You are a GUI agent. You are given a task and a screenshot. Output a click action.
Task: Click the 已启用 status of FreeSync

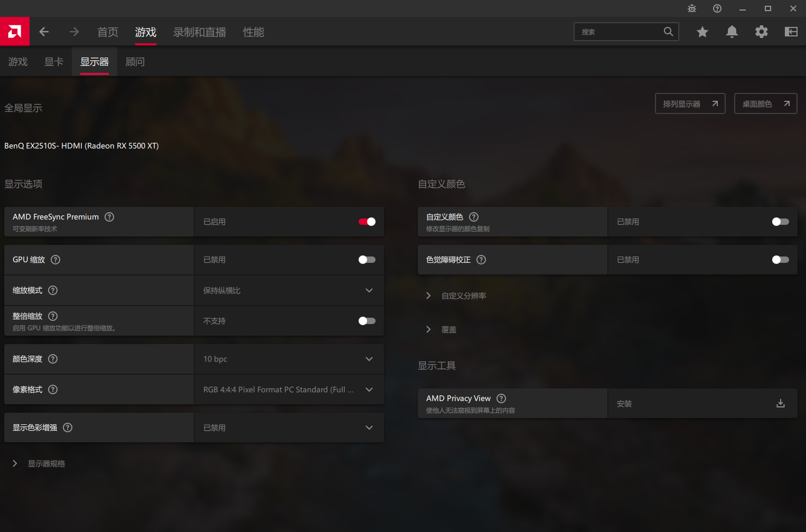214,222
